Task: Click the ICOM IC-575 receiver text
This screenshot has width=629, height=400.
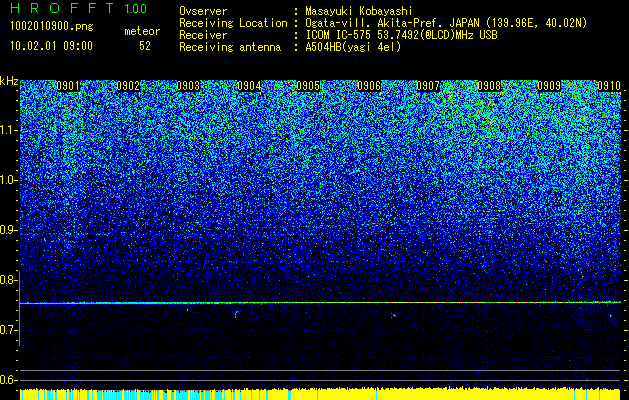Action: coord(401,35)
